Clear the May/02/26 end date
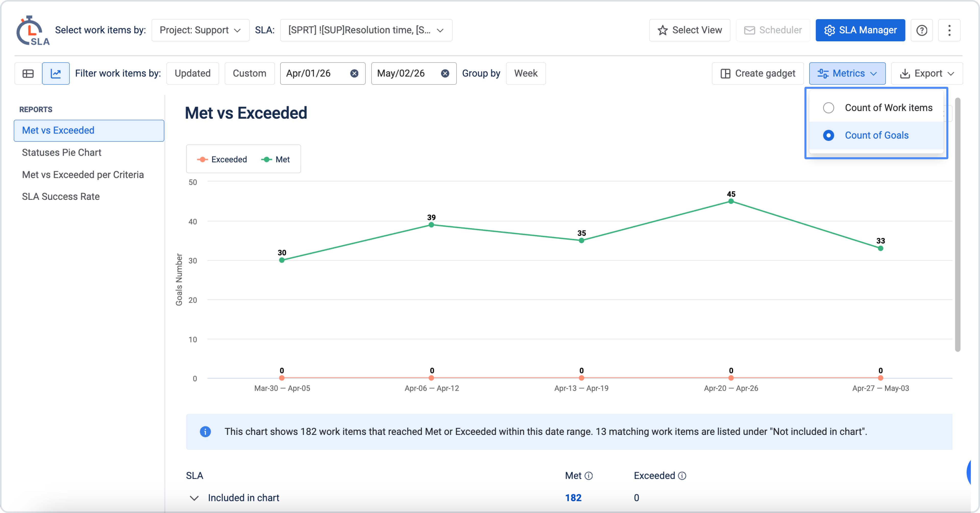Screen dimensions: 980x513 pos(445,74)
